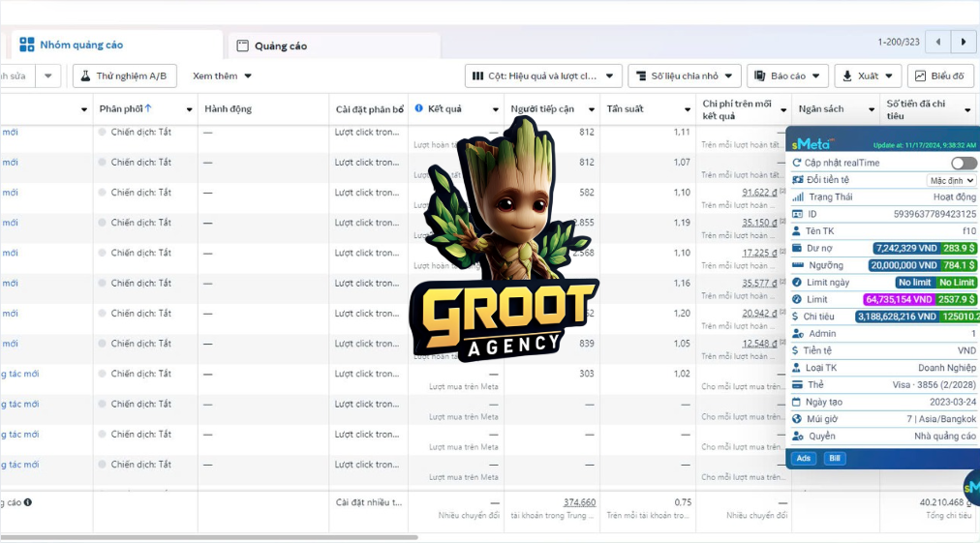Click the 7,242,329 VND debt value
Image resolution: width=980 pixels, height=543 pixels.
906,248
